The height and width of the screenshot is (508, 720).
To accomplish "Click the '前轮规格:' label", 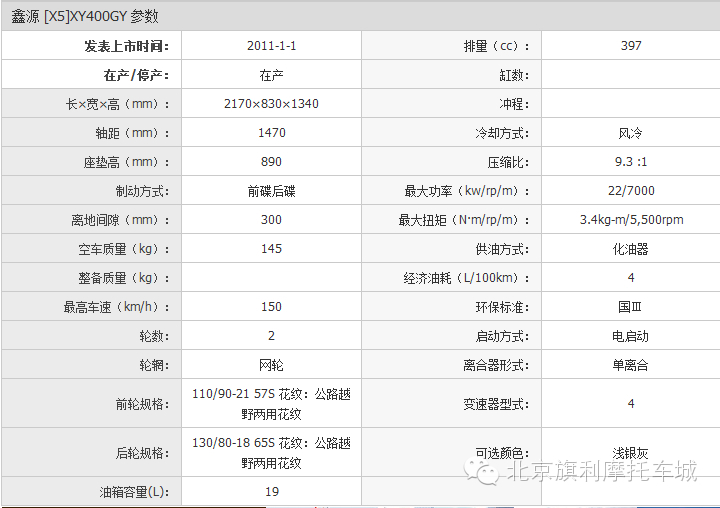I will [142, 404].
